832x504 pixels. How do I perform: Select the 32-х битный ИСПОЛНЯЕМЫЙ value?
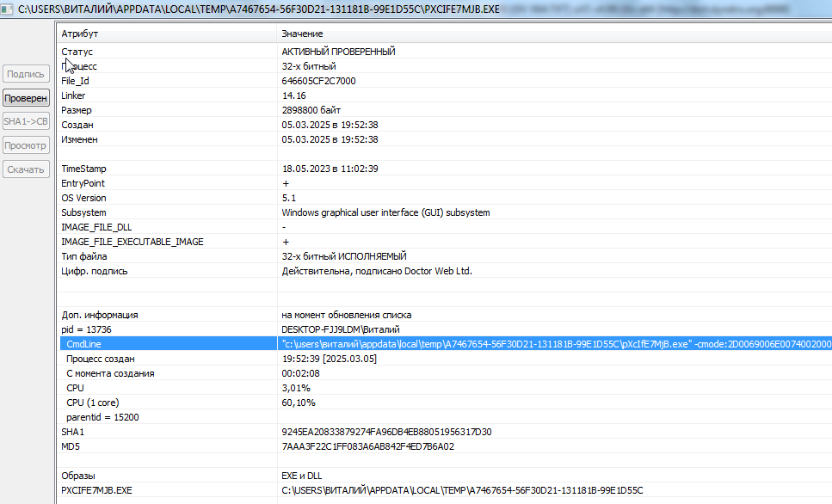pos(344,256)
